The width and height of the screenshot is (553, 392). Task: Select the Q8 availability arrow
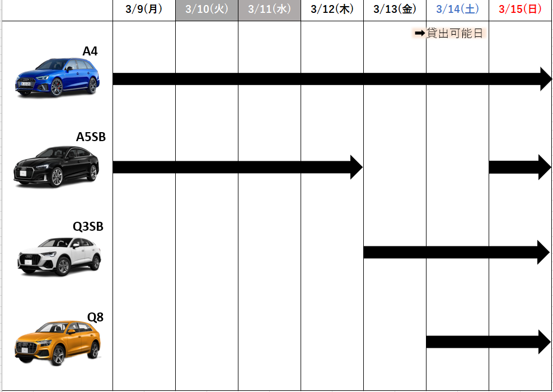pyautogui.click(x=487, y=342)
